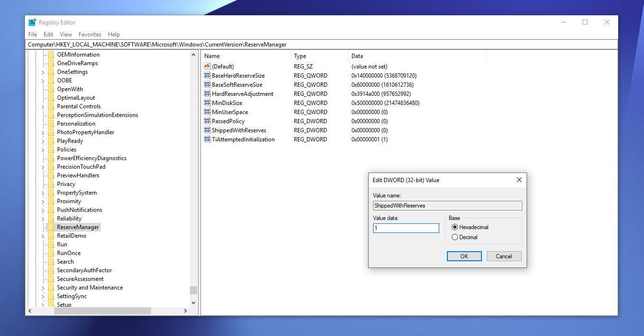Select the (Default) string value icon
This screenshot has height=336, width=644.
coord(207,67)
